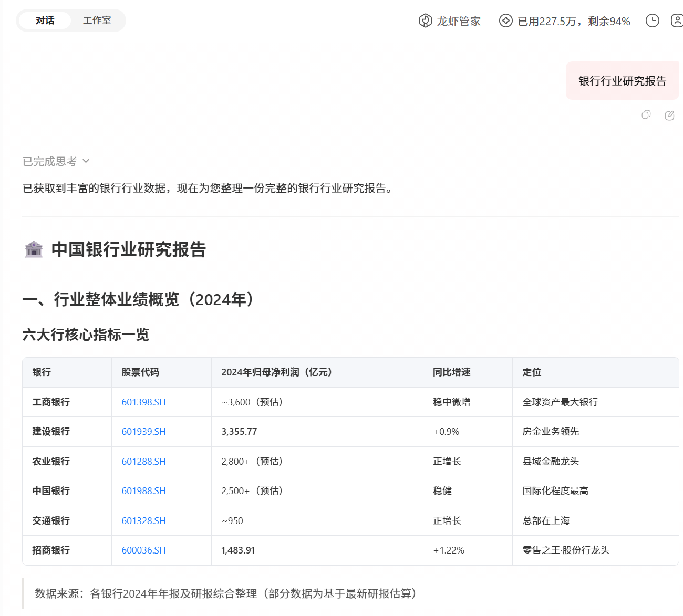Open stock link 601398.SH for 工商银行
683x616 pixels.
[143, 402]
